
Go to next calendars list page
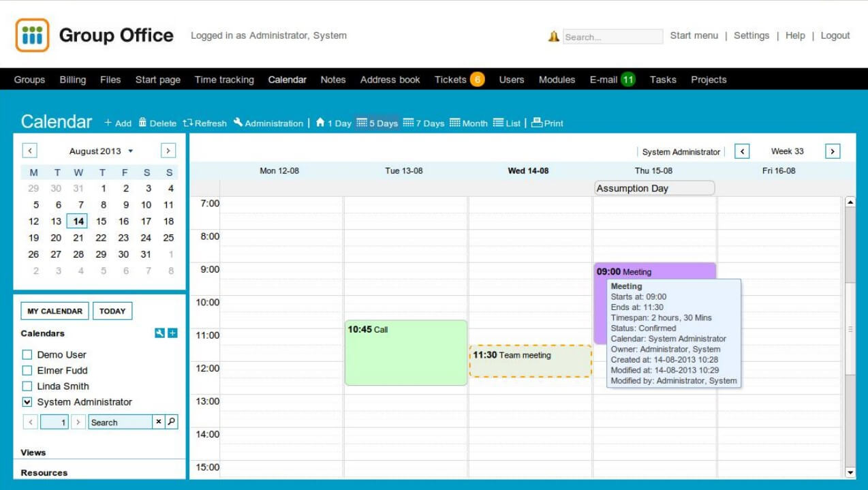click(x=78, y=422)
